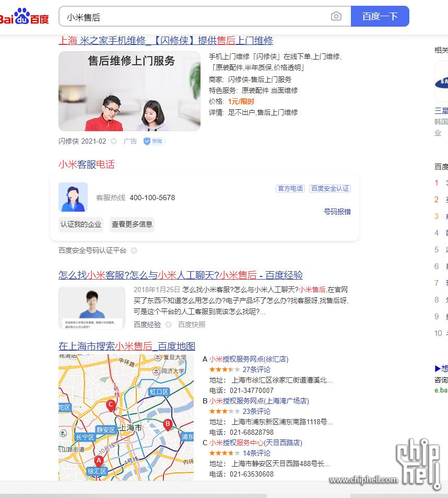Viewport: 448px width, 498px height.
Task: Expand the dropdown arrow beside 闪修侠 2021-02
Action: pos(114,141)
